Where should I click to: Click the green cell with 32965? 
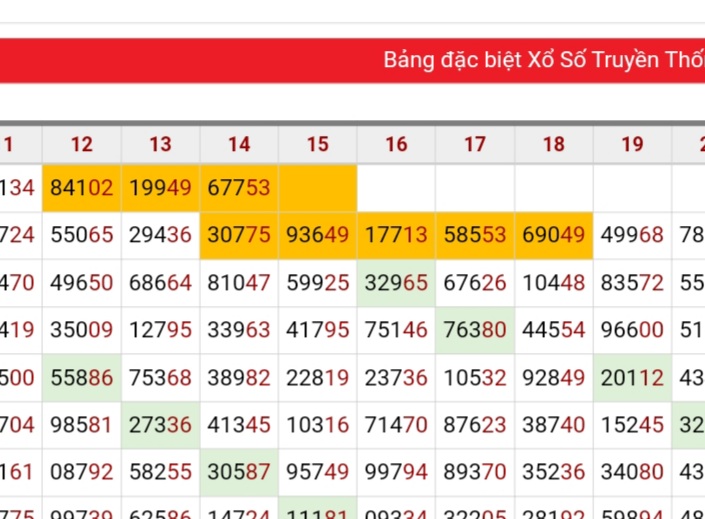[x=396, y=283]
